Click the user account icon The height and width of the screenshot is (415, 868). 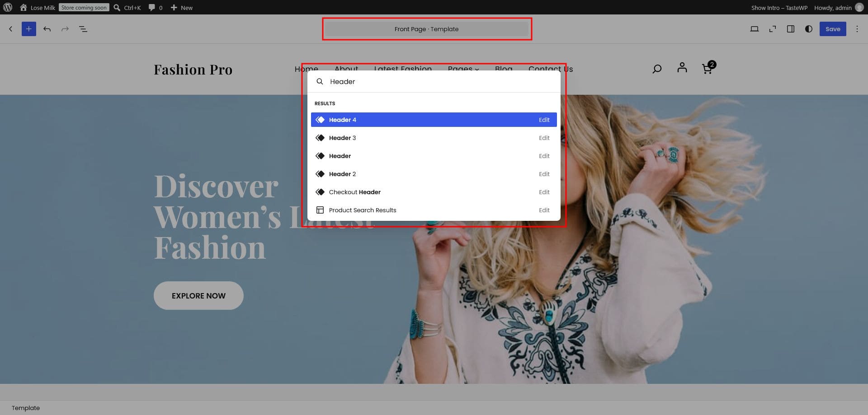682,68
